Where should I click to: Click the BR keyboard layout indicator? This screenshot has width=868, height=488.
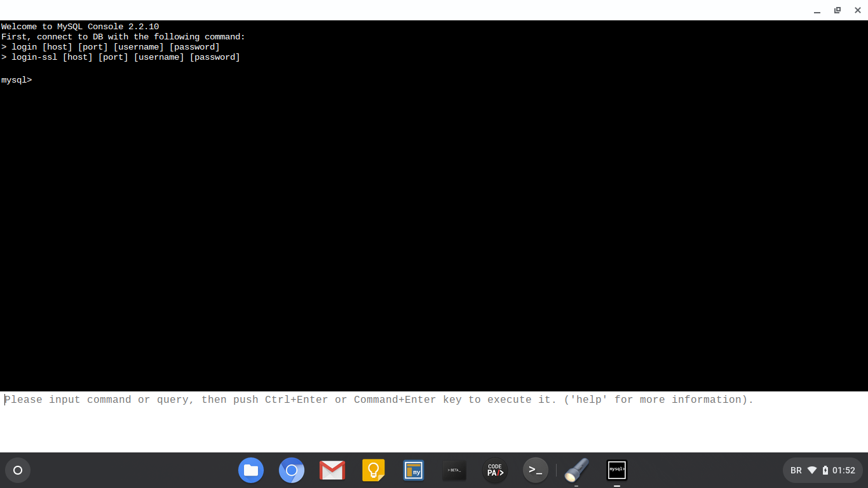796,470
